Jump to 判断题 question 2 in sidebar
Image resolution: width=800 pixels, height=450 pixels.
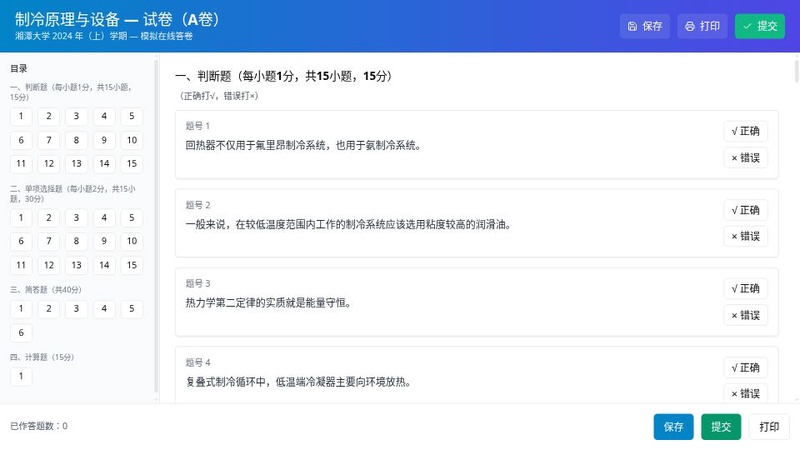(48, 116)
